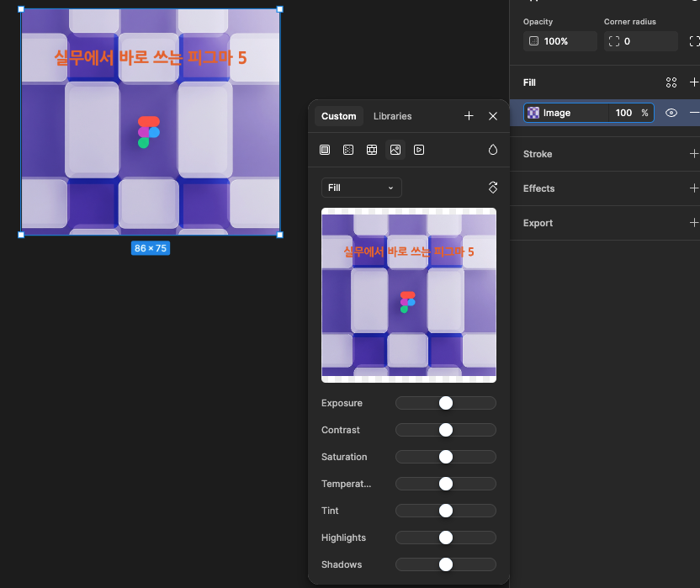Click the corner radius icon
Screen dimensions: 700x588
(x=614, y=41)
